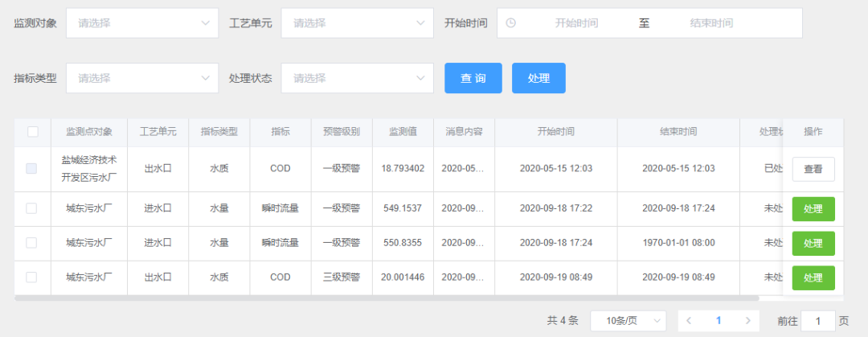Select the checkbox for the 三级预警 row
This screenshot has width=868, height=337.
pyautogui.click(x=31, y=277)
